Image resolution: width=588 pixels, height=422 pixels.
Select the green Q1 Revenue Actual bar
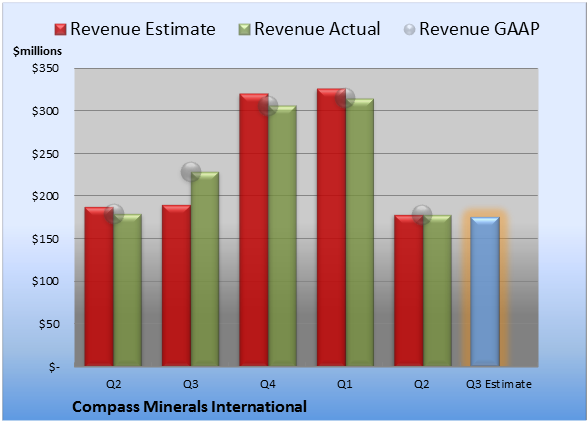(360, 232)
